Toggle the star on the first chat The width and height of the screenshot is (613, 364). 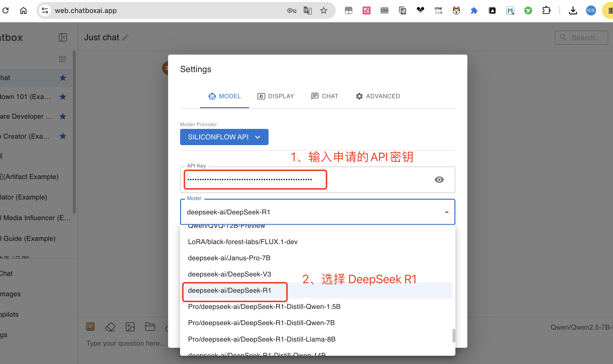[x=63, y=78]
